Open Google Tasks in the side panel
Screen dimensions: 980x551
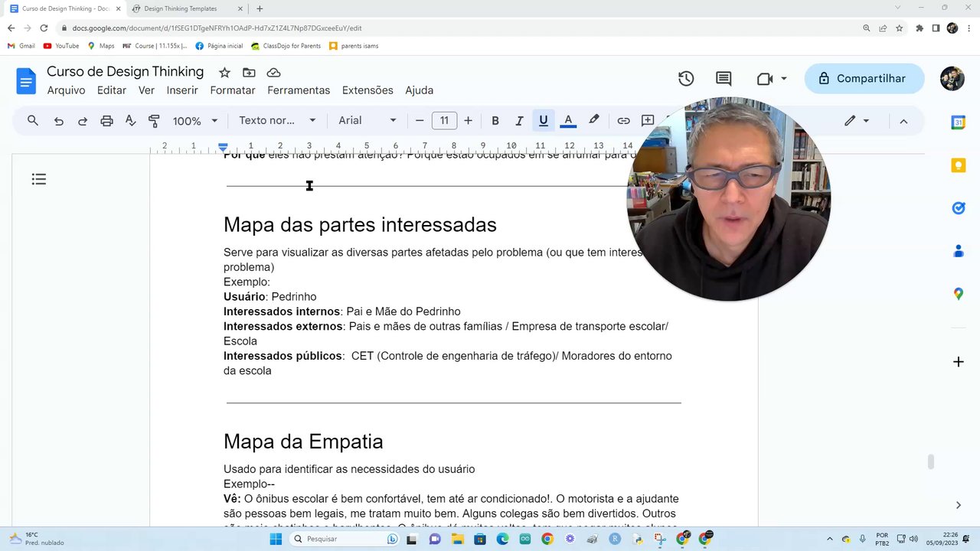959,208
